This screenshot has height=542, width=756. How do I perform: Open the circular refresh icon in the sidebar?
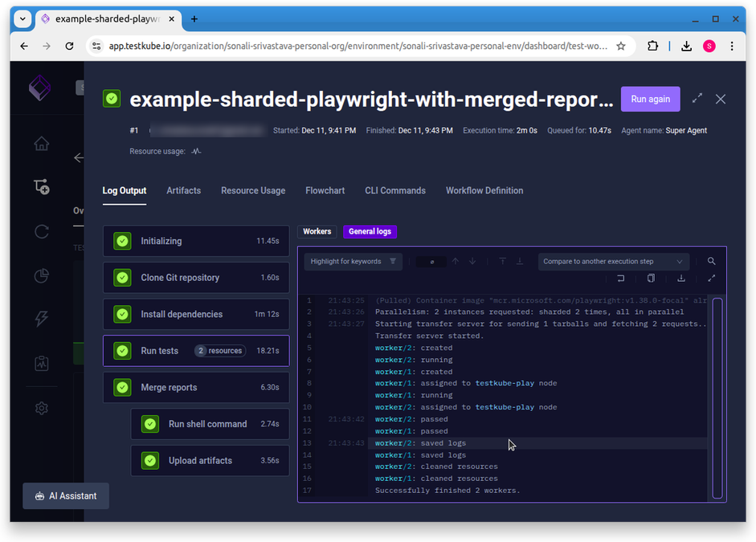pos(42,232)
